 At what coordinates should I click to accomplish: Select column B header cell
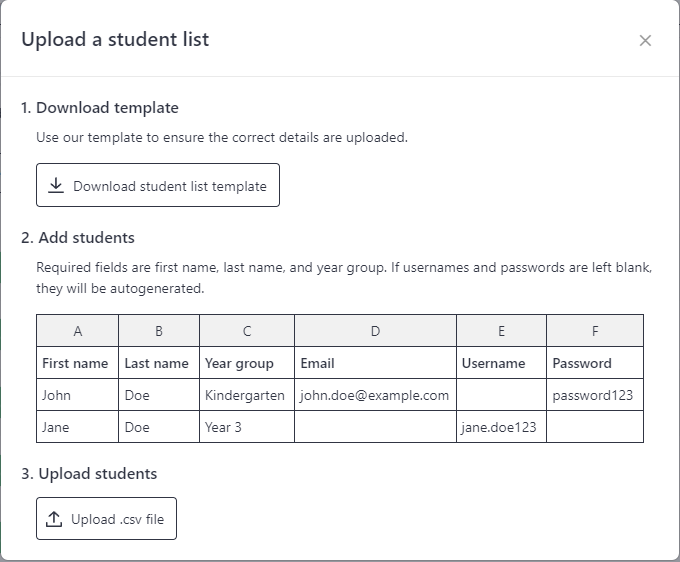pos(159,331)
